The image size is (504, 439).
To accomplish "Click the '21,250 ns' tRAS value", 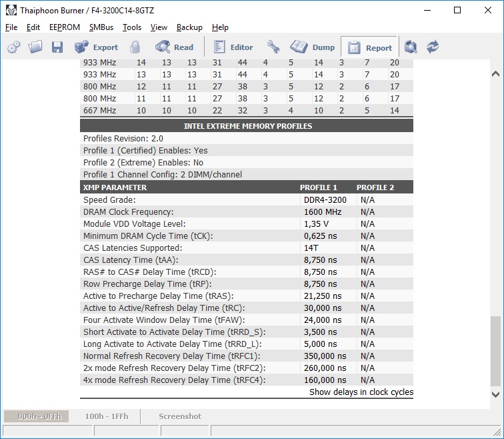I will point(323,296).
